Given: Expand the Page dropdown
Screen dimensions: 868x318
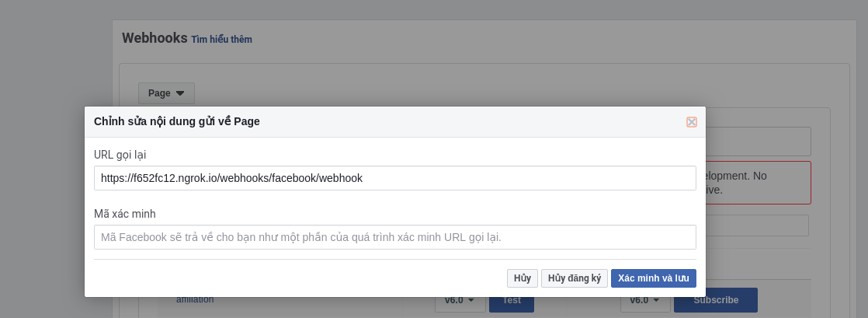Looking at the screenshot, I should pos(166,93).
